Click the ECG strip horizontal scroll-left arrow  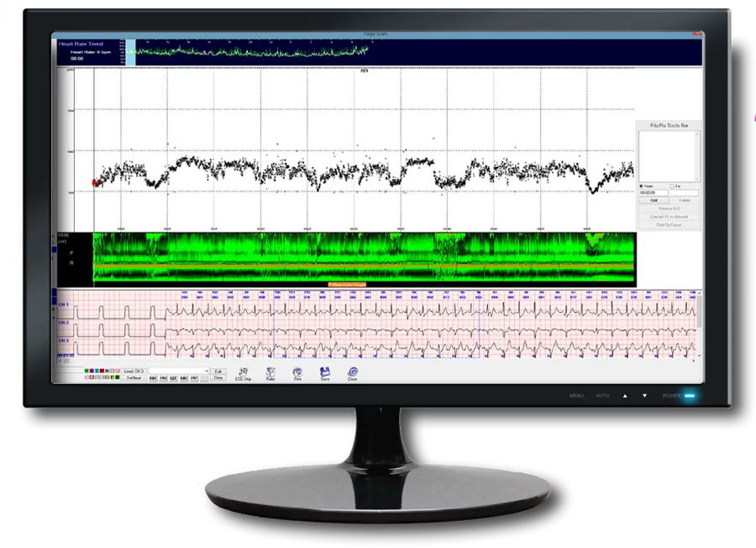click(60, 361)
